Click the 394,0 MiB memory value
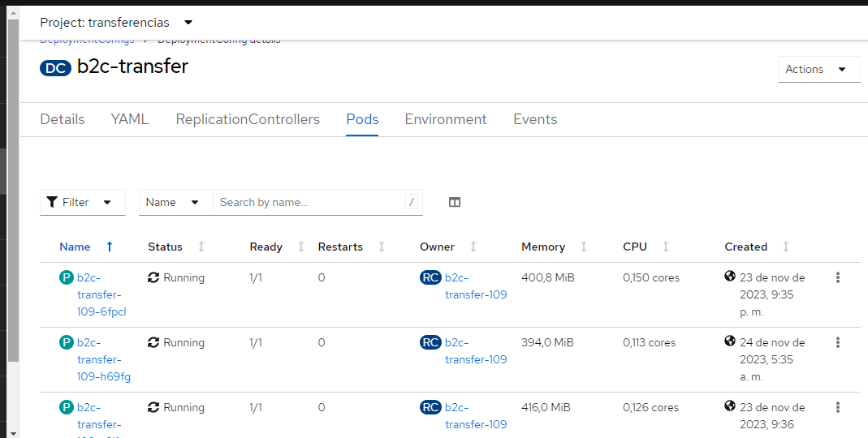The width and height of the screenshot is (868, 438). point(547,342)
